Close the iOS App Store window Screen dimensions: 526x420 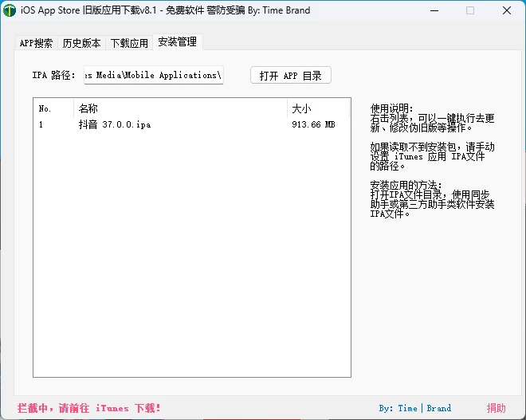point(507,10)
